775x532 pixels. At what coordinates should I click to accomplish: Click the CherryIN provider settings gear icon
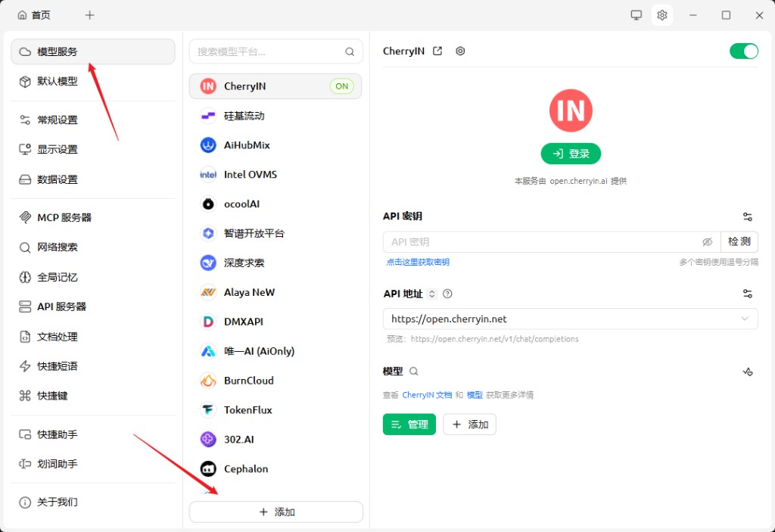pyautogui.click(x=460, y=51)
